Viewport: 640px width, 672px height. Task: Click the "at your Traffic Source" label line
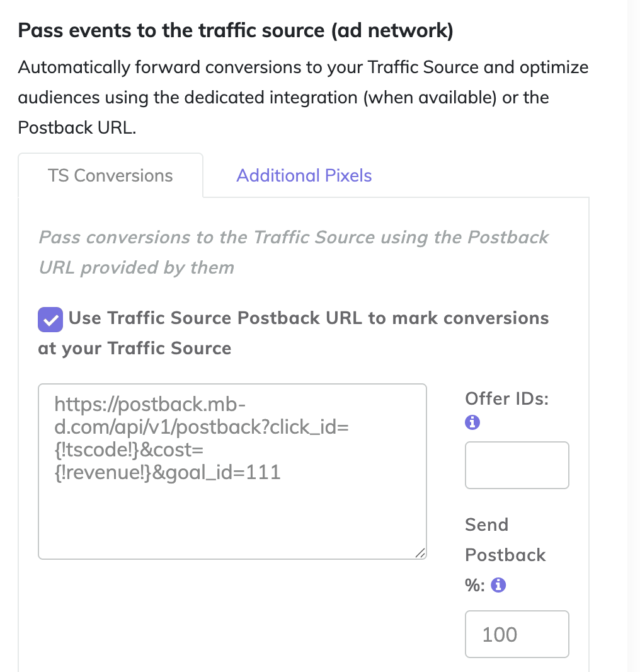[x=134, y=349]
